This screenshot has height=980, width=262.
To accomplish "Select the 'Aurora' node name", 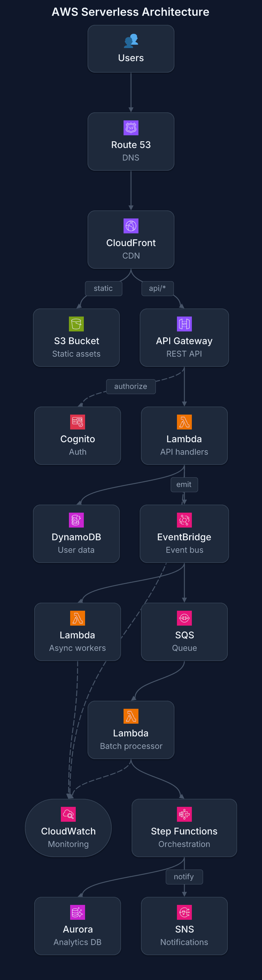I will (78, 929).
